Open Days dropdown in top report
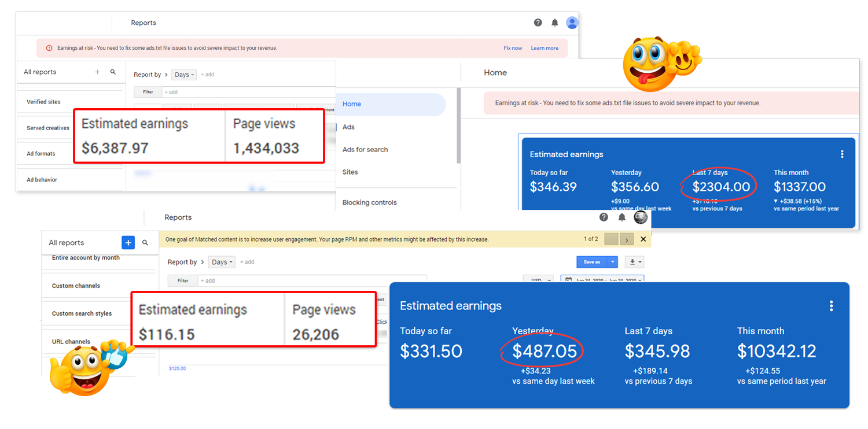868x429 pixels. (x=185, y=75)
